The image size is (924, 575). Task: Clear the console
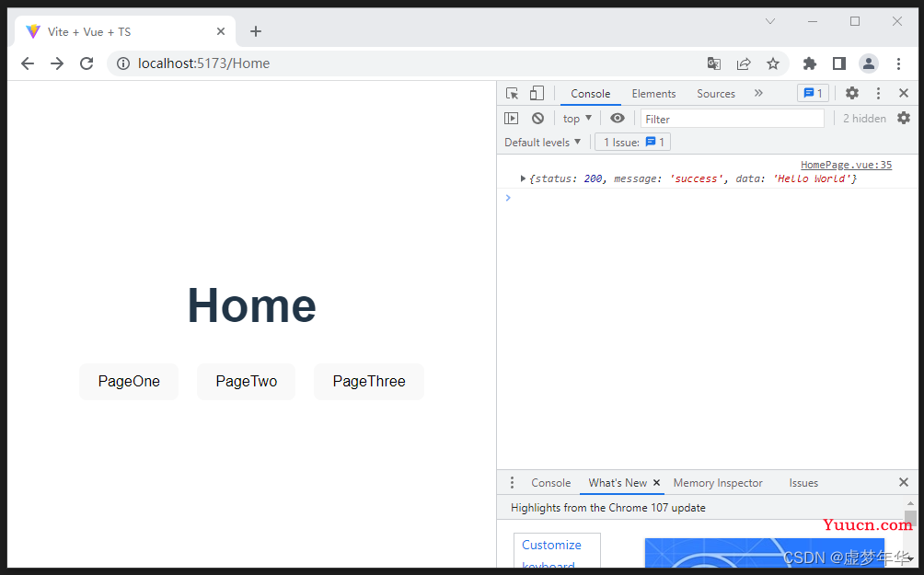(x=537, y=119)
